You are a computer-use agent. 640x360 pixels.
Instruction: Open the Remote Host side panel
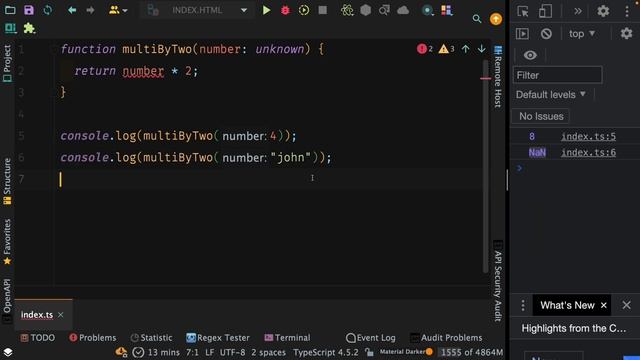click(498, 77)
